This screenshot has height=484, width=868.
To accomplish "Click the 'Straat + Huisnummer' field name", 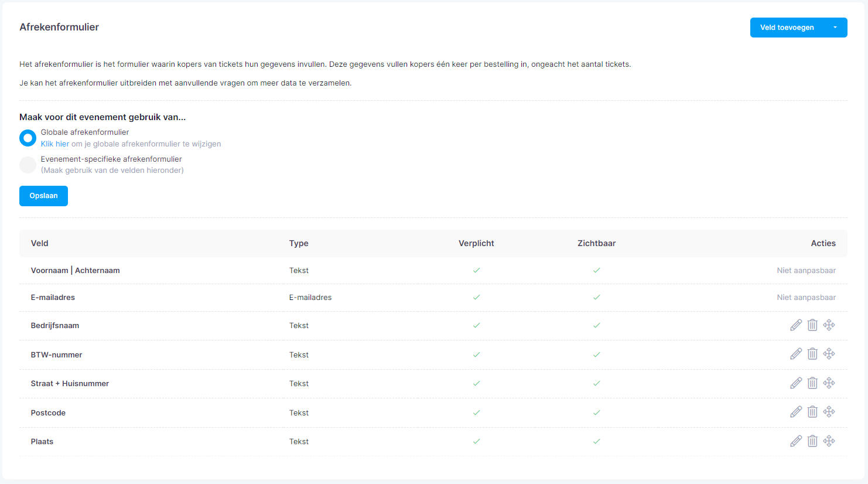I will pyautogui.click(x=70, y=383).
